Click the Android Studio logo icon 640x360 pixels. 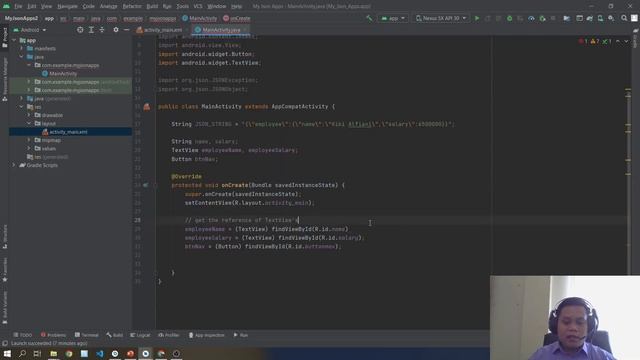click(x=6, y=6)
